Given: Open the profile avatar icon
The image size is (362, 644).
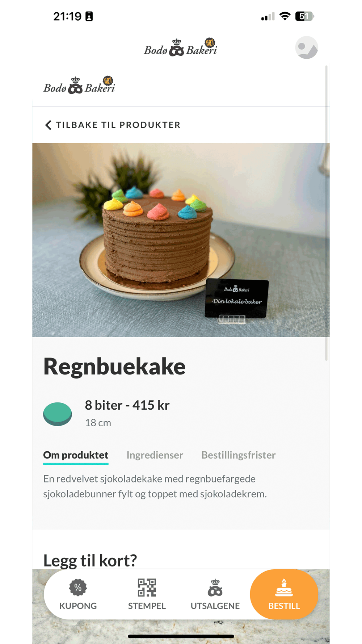Looking at the screenshot, I should (x=306, y=47).
